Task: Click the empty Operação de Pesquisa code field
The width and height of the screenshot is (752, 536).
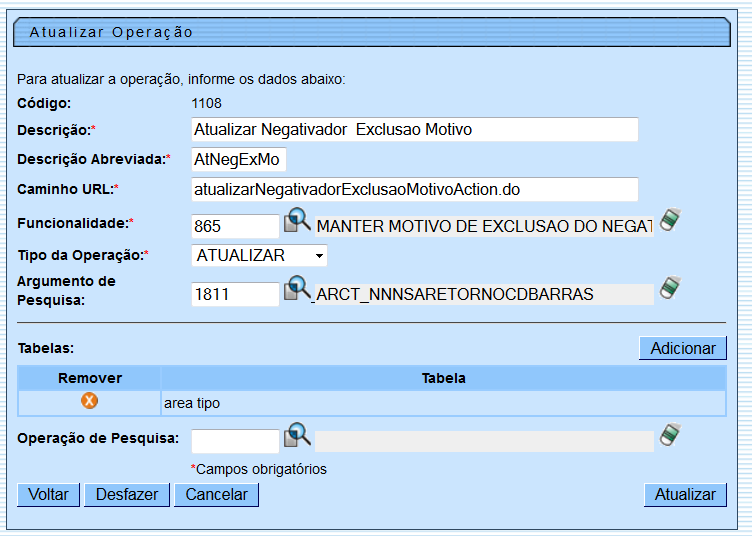Action: coord(235,441)
